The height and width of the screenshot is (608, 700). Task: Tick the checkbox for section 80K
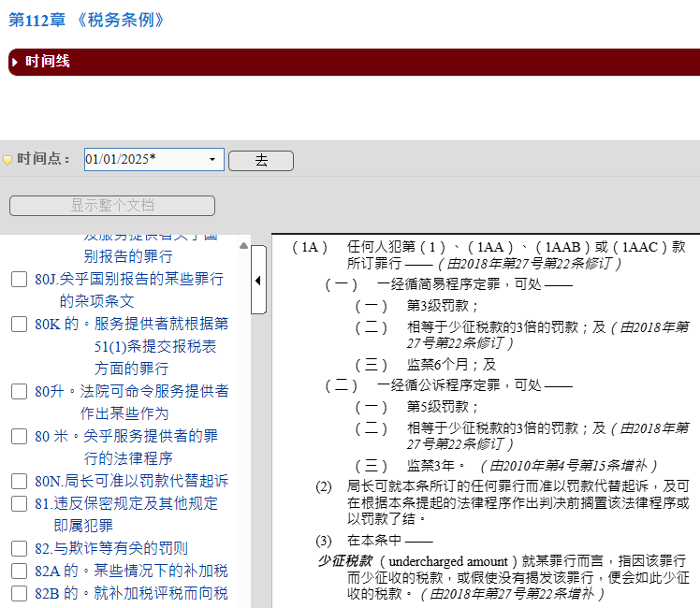19,325
